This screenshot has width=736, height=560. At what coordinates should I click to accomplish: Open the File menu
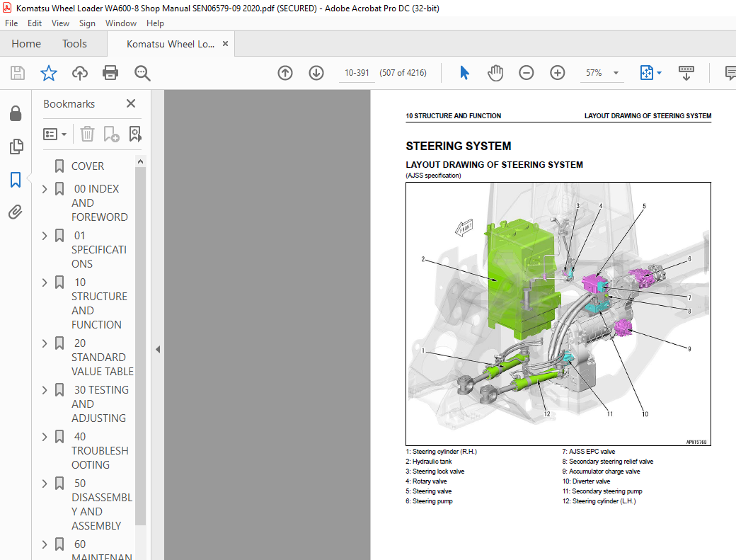(11, 23)
